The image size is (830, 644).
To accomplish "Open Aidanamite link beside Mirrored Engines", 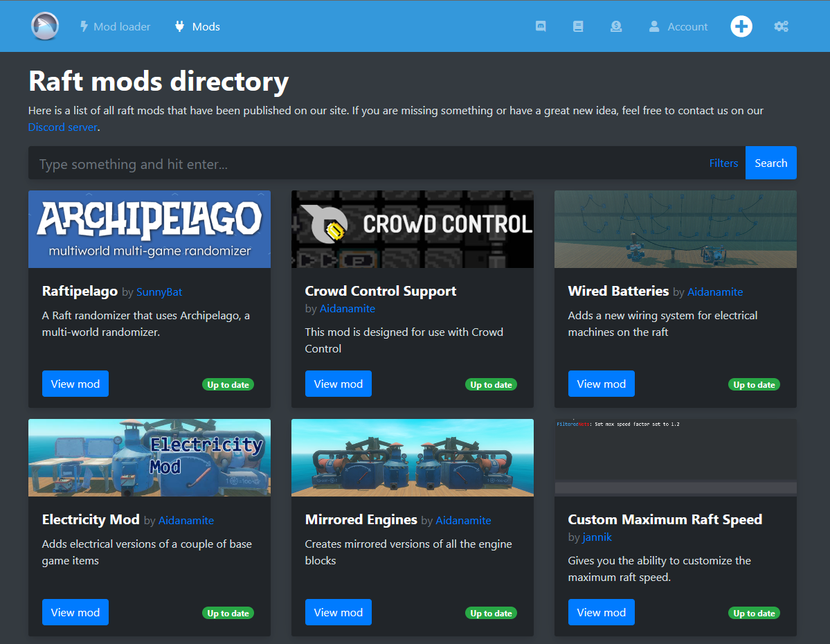I will click(463, 521).
